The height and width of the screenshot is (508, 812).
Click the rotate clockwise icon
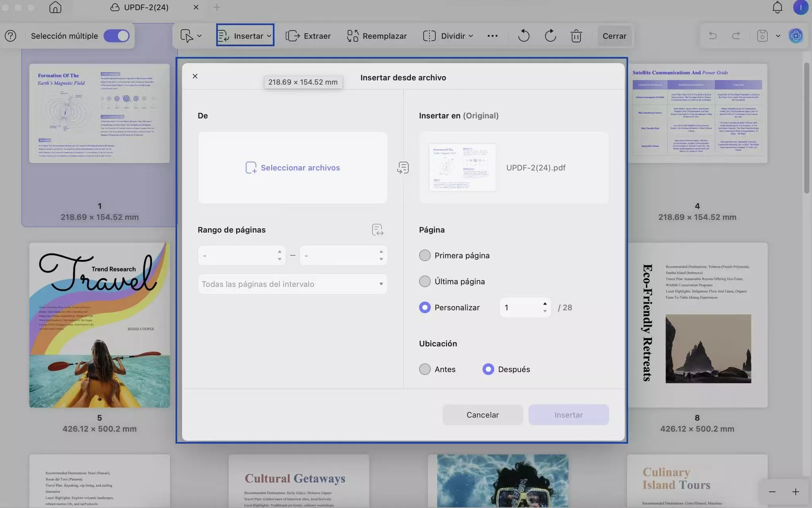(550, 36)
